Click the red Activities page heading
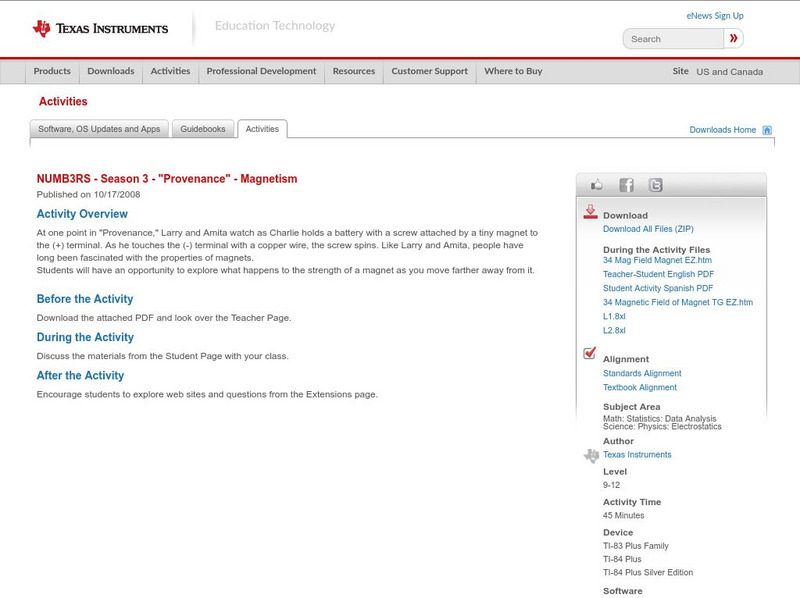This screenshot has height=598, width=800. [63, 102]
